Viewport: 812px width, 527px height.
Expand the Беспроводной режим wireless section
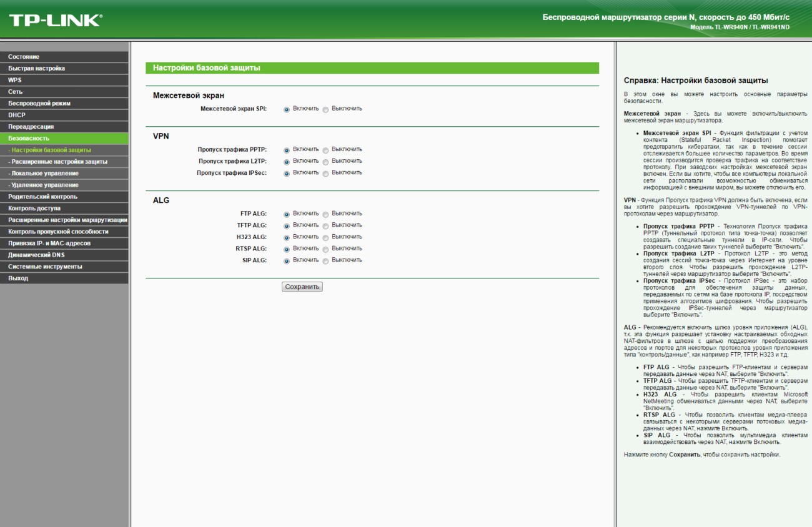(39, 104)
